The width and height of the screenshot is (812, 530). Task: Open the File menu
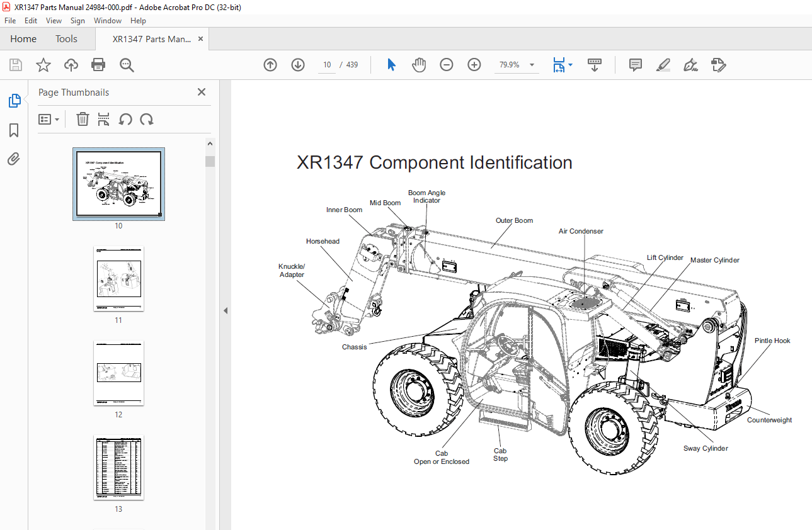point(10,21)
